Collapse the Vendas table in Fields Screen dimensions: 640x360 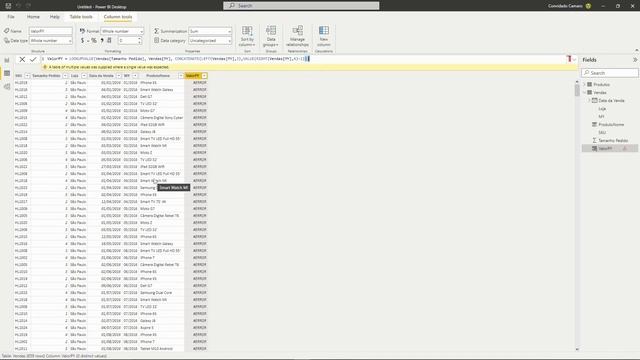tap(584, 93)
